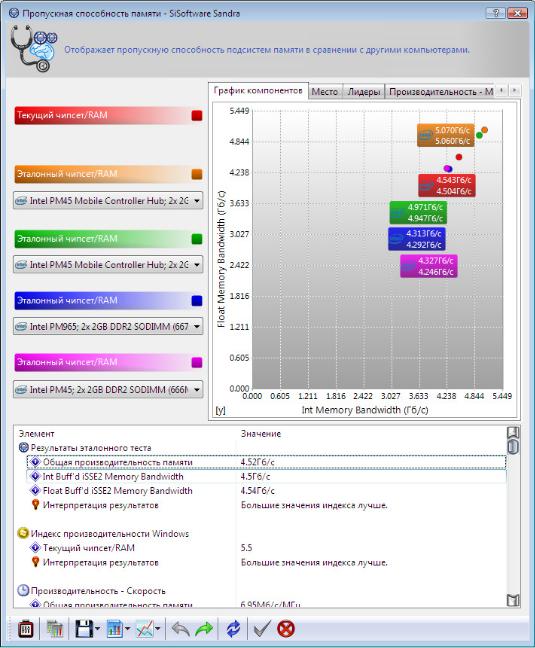Screen dimensions: 535x648
Task: Open the Intel PM965 2x 2GB DDR2 SODIMM dropdown
Action: click(108, 326)
